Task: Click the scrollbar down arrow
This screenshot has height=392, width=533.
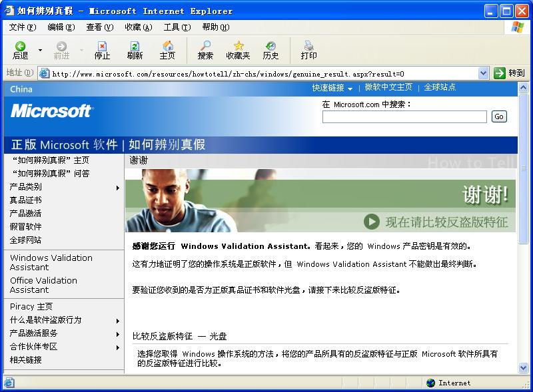Action: 523,367
